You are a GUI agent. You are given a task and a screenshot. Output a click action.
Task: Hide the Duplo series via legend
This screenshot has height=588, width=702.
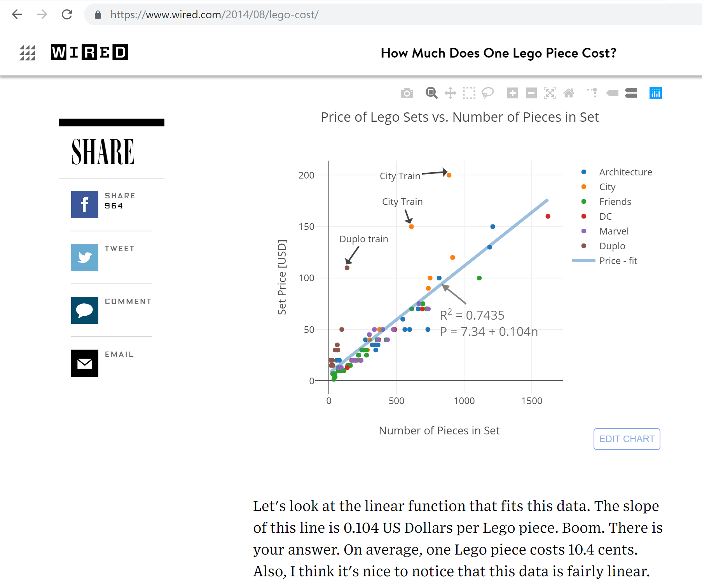click(x=612, y=246)
